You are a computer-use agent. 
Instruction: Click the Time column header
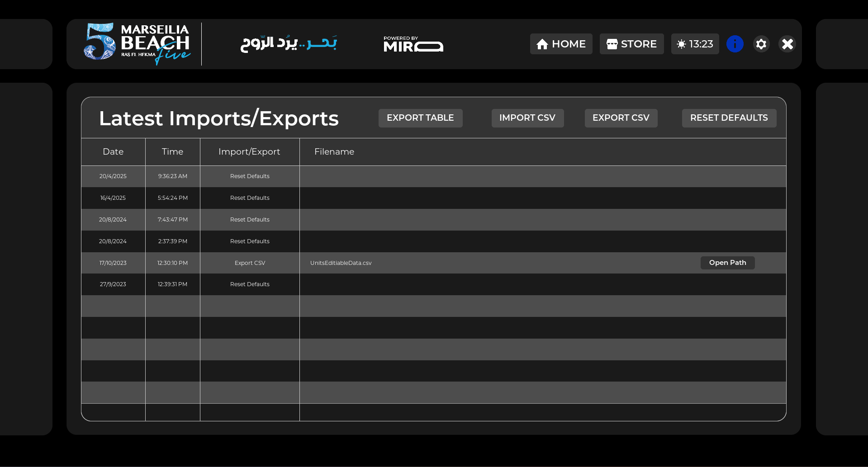pyautogui.click(x=172, y=152)
